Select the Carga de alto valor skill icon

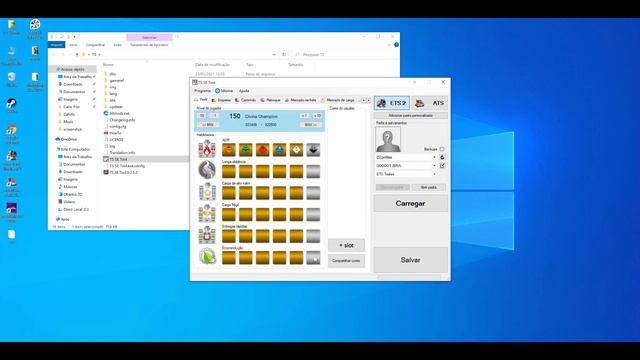(x=207, y=191)
